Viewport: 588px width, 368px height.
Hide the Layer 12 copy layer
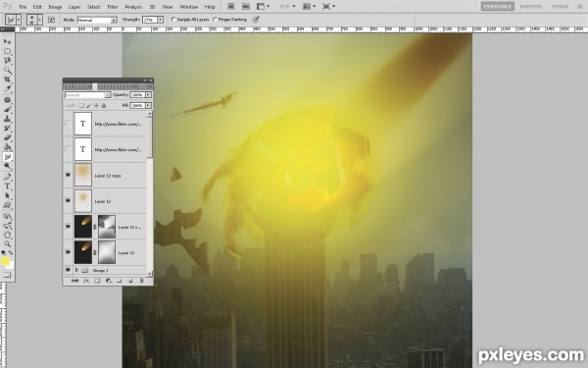pyautogui.click(x=68, y=175)
